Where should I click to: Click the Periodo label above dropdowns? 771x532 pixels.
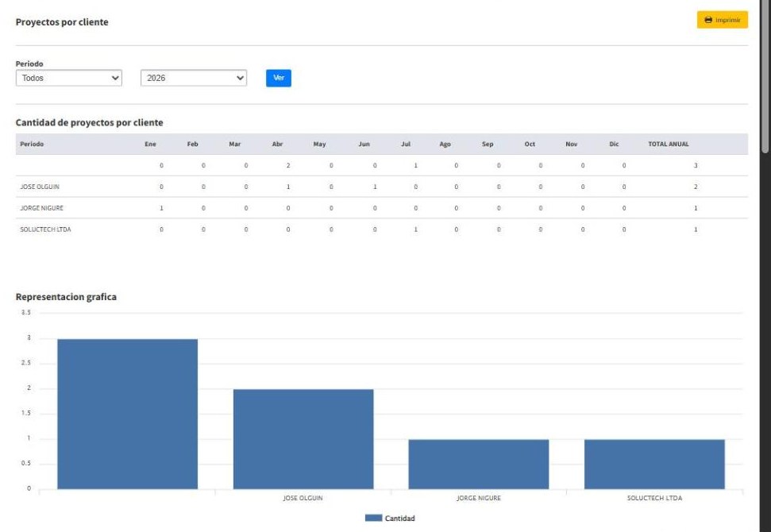[29, 64]
